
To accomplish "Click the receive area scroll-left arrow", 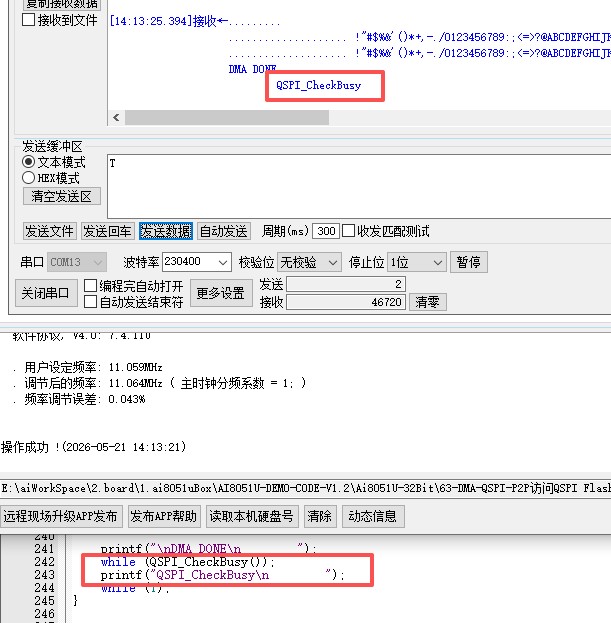I will 116,118.
